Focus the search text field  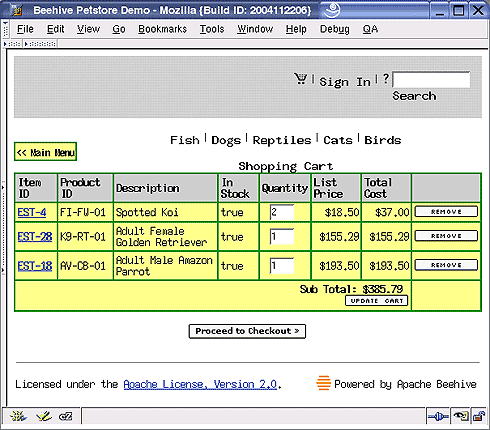tap(431, 80)
